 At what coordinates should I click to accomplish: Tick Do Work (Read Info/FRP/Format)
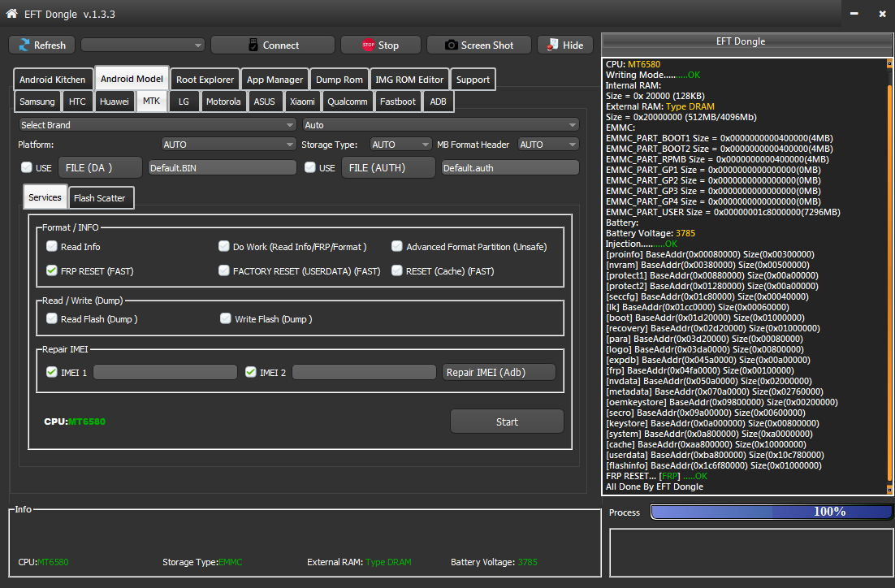tap(224, 246)
